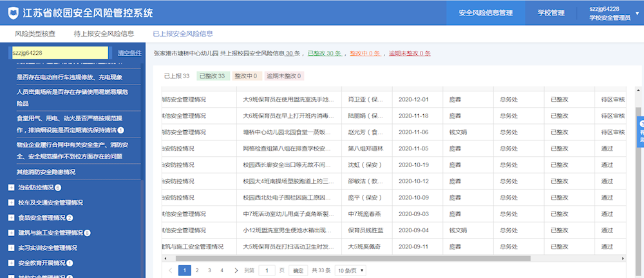This screenshot has width=644, height=278.
Task: Expand the 校车及交通安全管理情况 node
Action: 11,203
